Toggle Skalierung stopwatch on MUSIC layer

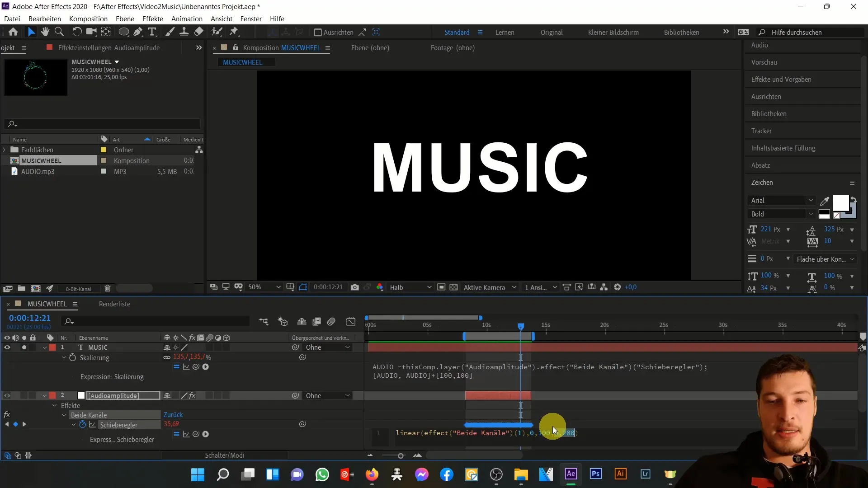[x=73, y=357]
